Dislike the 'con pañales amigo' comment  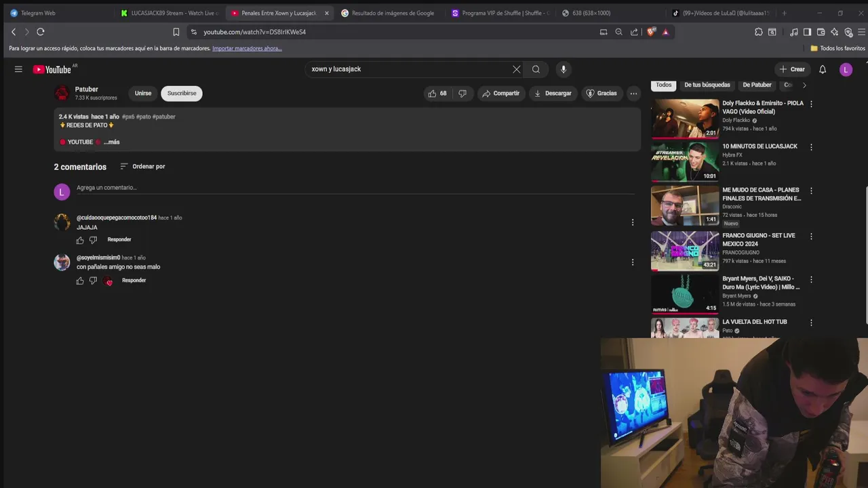point(94,281)
